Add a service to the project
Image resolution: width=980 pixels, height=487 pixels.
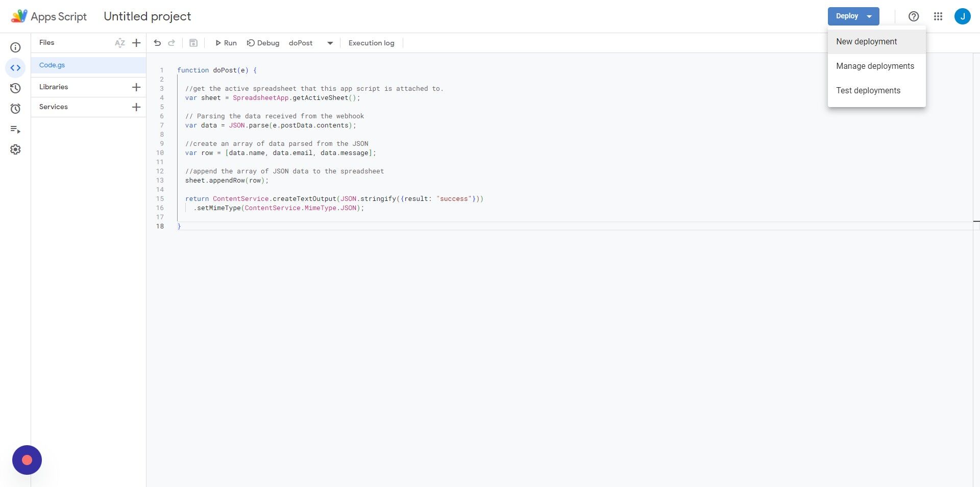[136, 107]
